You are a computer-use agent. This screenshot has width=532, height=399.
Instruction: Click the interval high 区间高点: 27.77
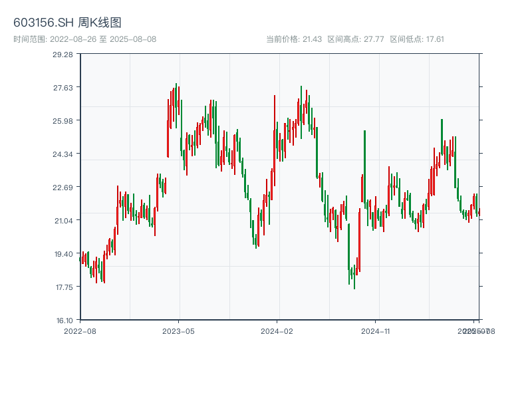tap(356, 39)
